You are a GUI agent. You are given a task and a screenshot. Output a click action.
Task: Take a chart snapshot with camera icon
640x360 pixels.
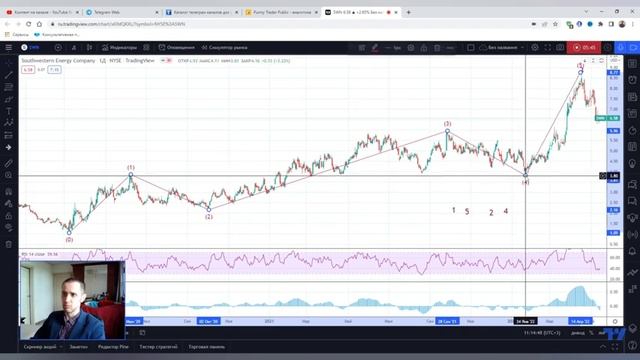tap(560, 48)
